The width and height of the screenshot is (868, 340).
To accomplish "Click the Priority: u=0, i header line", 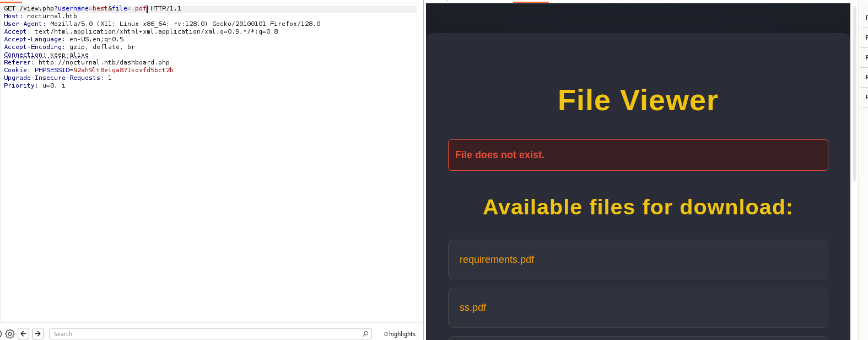I will pos(34,86).
